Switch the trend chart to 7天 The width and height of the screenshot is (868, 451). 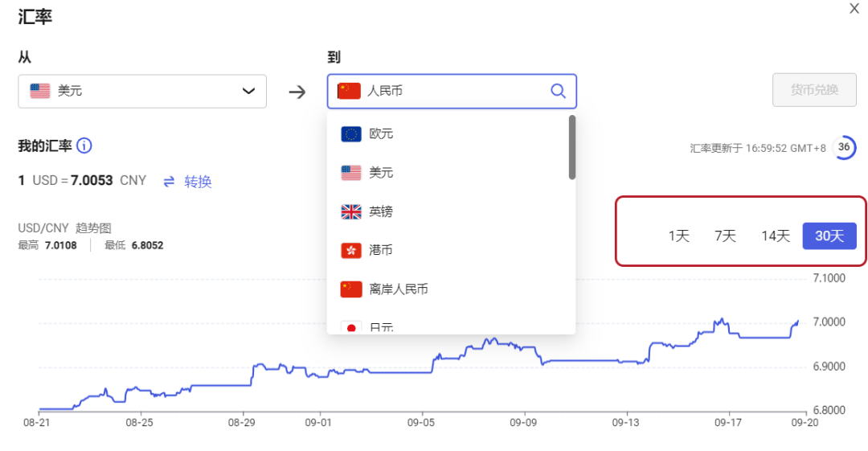click(x=725, y=236)
